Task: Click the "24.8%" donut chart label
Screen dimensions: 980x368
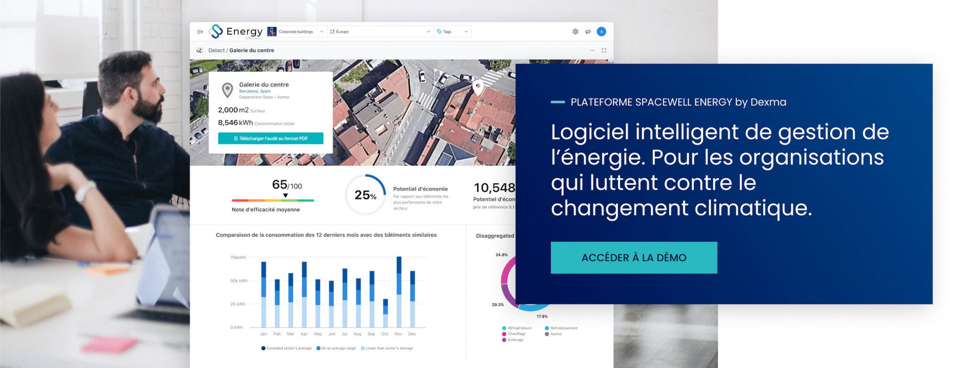Action: [501, 255]
